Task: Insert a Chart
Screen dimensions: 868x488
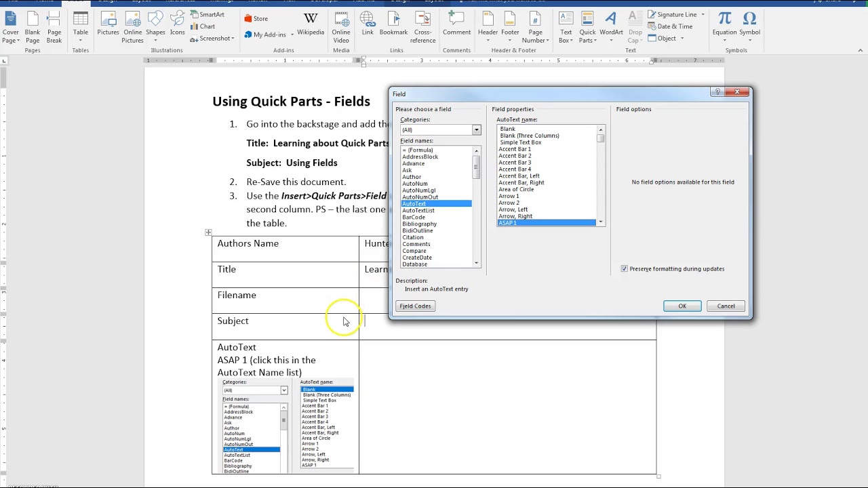Action: click(203, 26)
